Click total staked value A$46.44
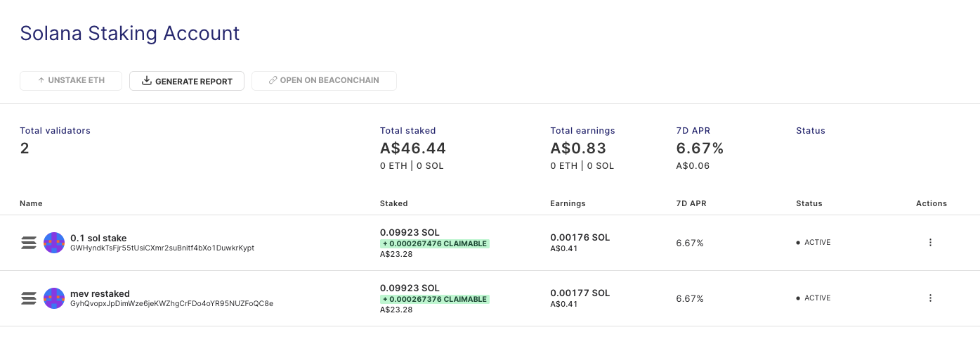Viewport: 980px width, 337px height. (413, 148)
